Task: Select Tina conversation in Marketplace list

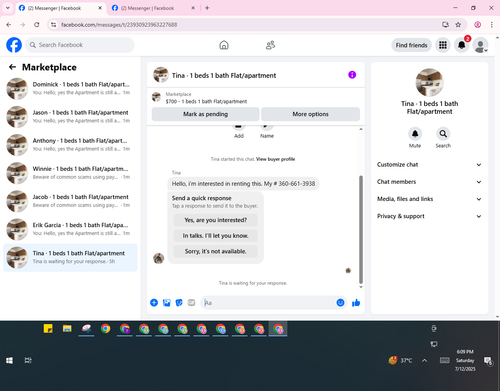Action: tap(70, 257)
